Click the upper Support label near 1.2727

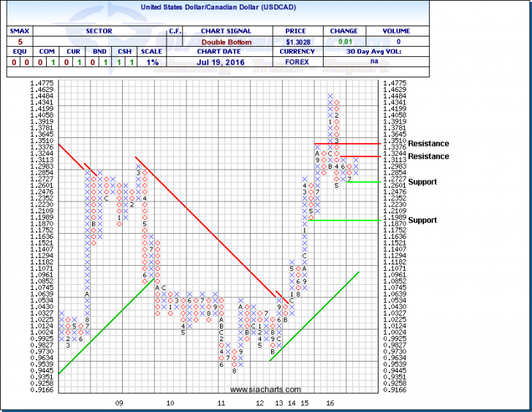tap(422, 182)
